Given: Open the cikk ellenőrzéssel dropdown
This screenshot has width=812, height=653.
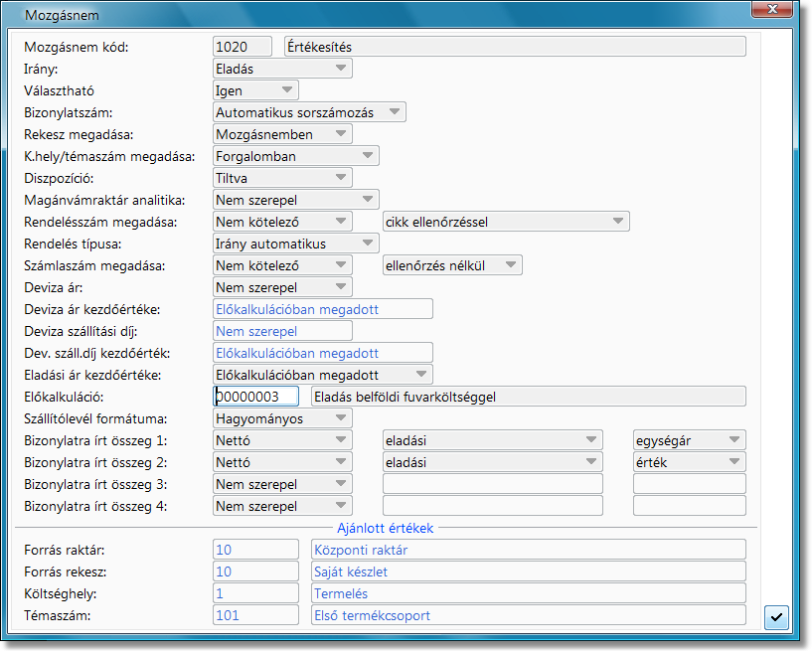Looking at the screenshot, I should click(617, 222).
